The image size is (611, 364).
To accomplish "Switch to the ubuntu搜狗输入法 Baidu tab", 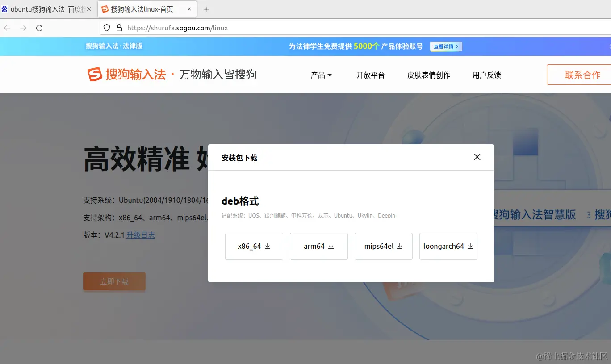I will pos(47,9).
